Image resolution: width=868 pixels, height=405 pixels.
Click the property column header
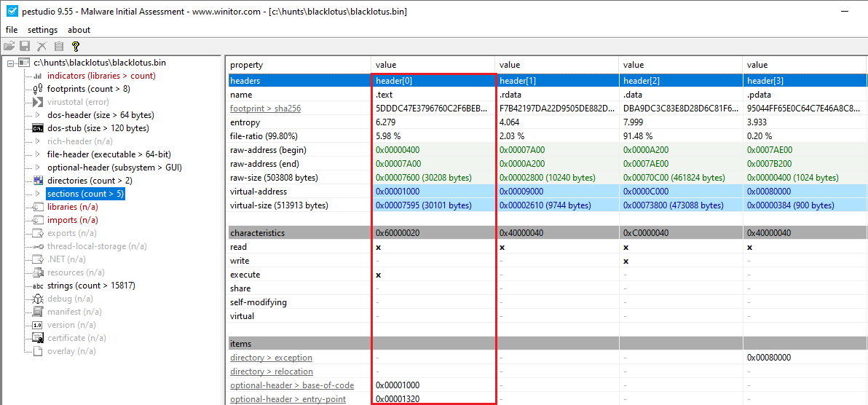(x=299, y=65)
